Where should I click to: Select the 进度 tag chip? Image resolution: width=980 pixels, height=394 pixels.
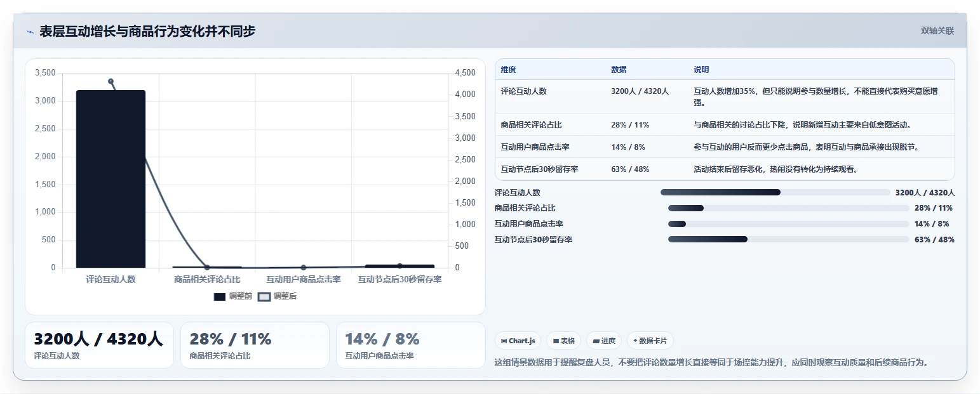tap(603, 341)
